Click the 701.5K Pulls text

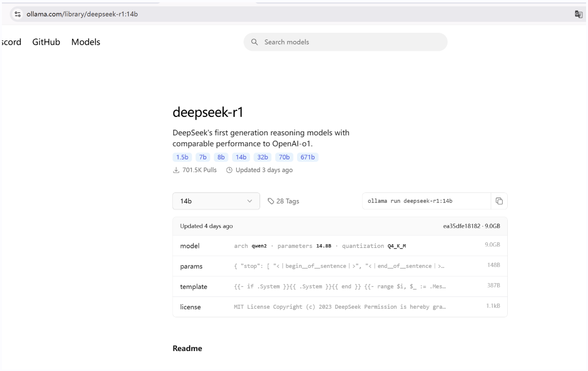pyautogui.click(x=199, y=170)
